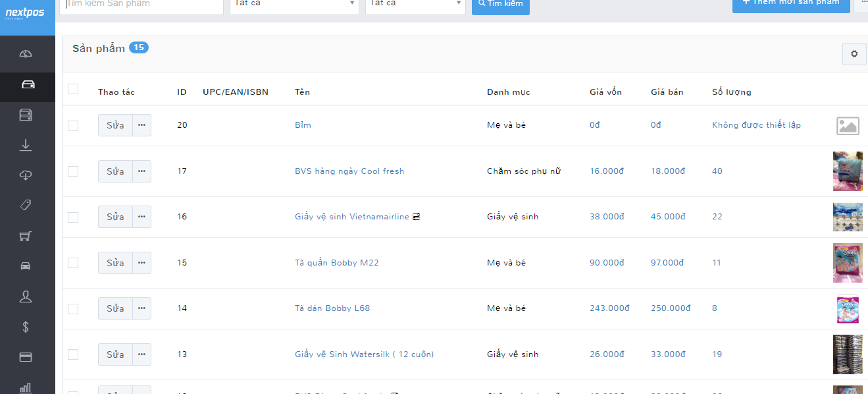Open the bar chart reports icon
This screenshot has height=394, width=868.
[x=26, y=387]
